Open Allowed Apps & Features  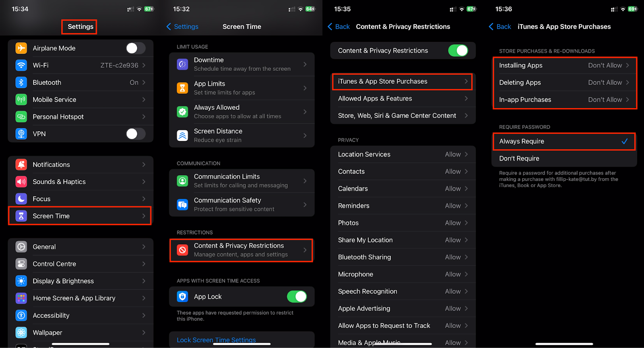(x=403, y=99)
